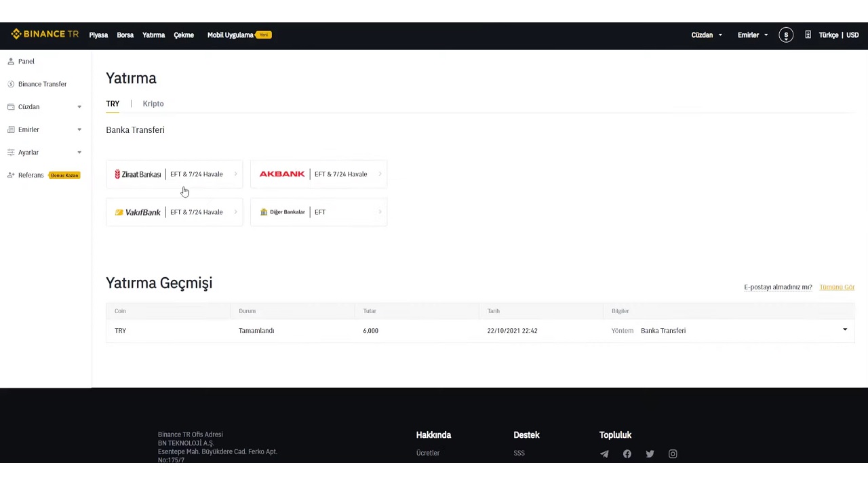The width and height of the screenshot is (868, 488).
Task: Go to Piyasa in top menu
Action: point(98,35)
